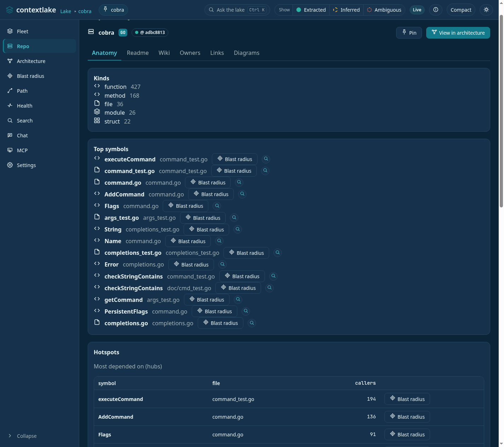
Task: Open Blast radius for PersistentFlags symbol
Action: [x=214, y=311]
